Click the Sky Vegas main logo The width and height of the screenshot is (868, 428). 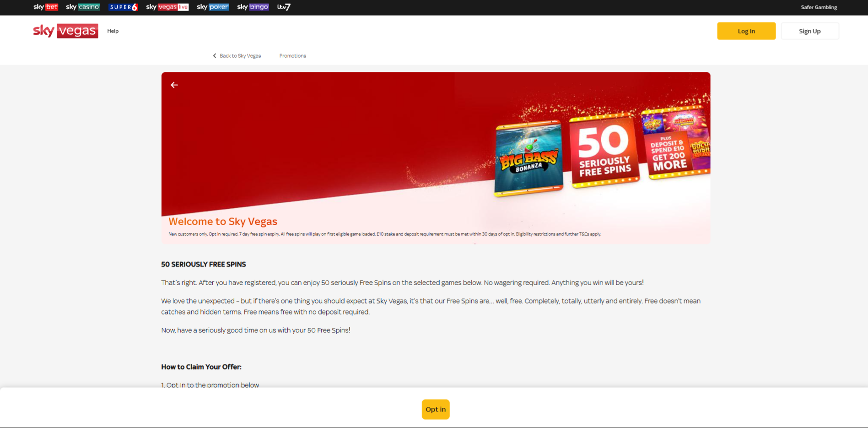66,31
